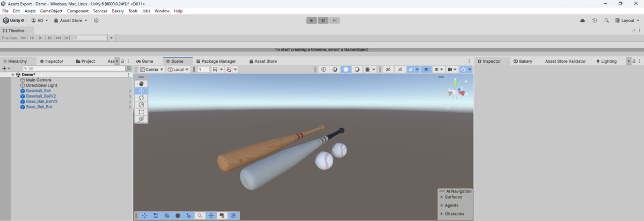
Task: Click the magnifier icon in bottom overlay
Action: coord(200,216)
